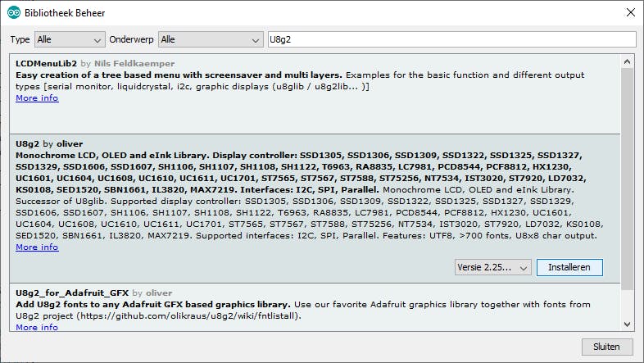Click the Type label
The width and height of the screenshot is (644, 363).
(x=20, y=39)
